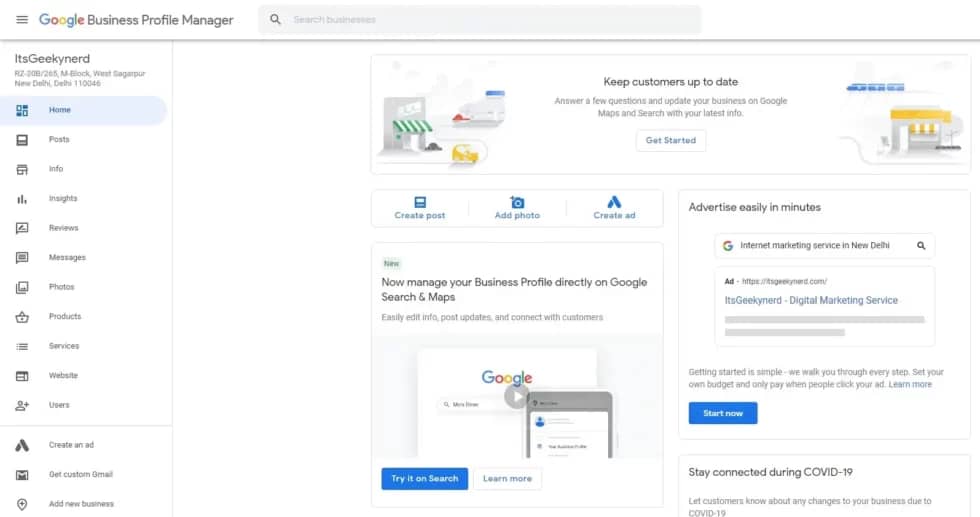Image resolution: width=980 pixels, height=517 pixels.
Task: Click the Products basket icon
Action: pyautogui.click(x=22, y=317)
